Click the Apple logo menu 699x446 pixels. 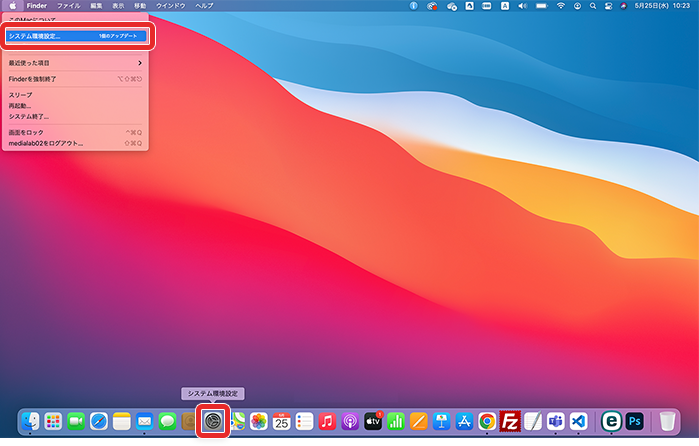[x=13, y=6]
